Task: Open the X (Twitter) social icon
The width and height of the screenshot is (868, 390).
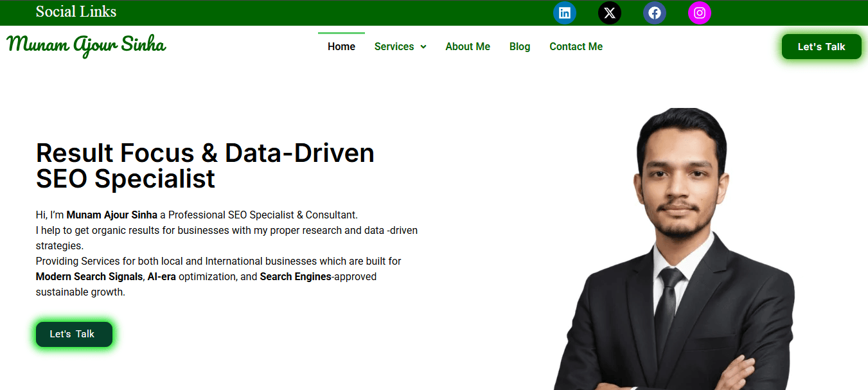Action: click(x=610, y=13)
